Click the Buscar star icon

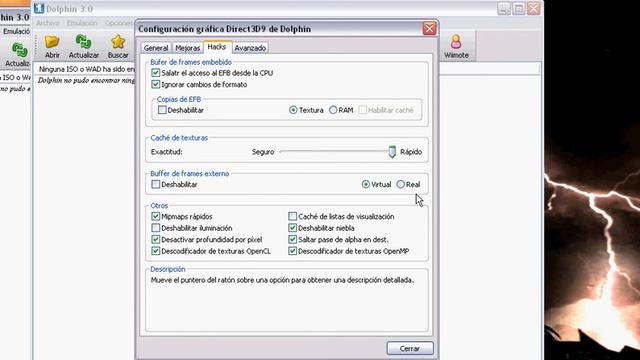[118, 42]
